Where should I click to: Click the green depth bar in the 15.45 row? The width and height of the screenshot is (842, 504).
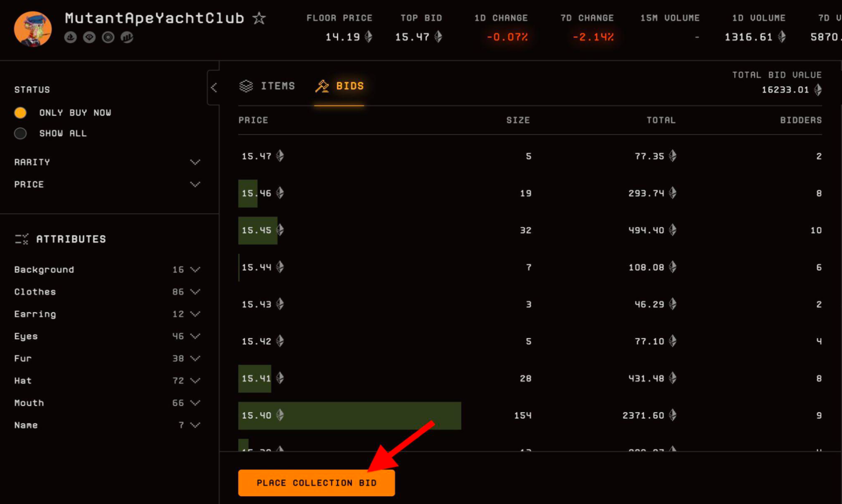[x=258, y=231]
